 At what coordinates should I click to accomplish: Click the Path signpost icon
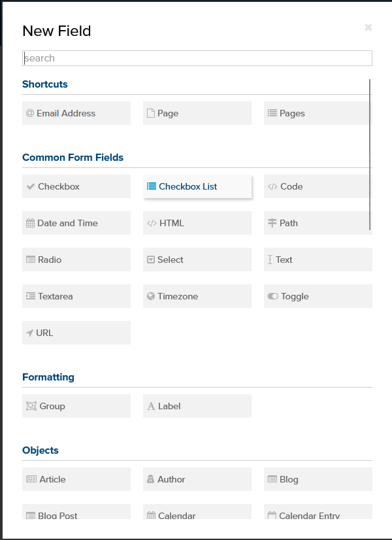[x=272, y=223]
